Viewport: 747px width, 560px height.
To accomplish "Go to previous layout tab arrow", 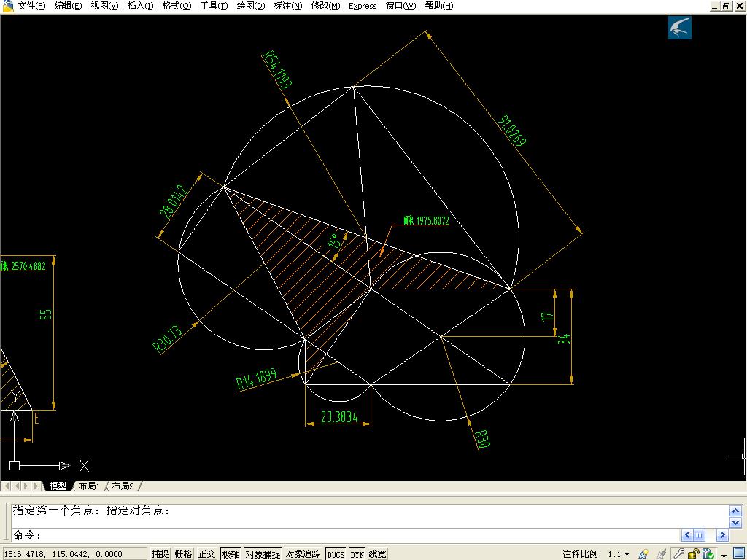I will [17, 486].
